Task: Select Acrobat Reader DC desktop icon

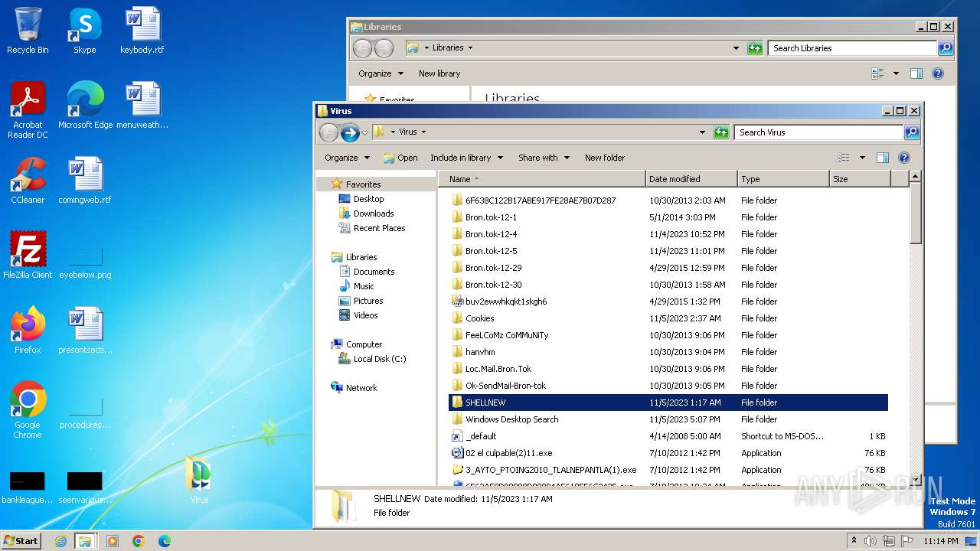Action: click(28, 110)
